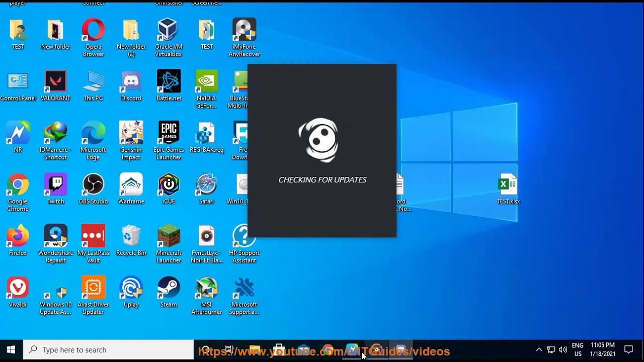This screenshot has height=362, width=644.
Task: Select the Google Chrome desktop shortcut
Action: tap(18, 193)
